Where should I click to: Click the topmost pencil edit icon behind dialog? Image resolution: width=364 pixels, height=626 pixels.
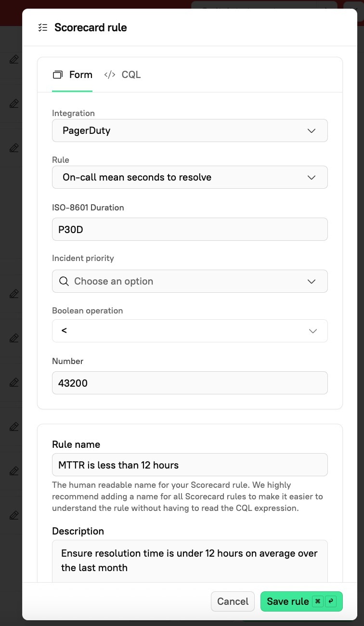(14, 59)
